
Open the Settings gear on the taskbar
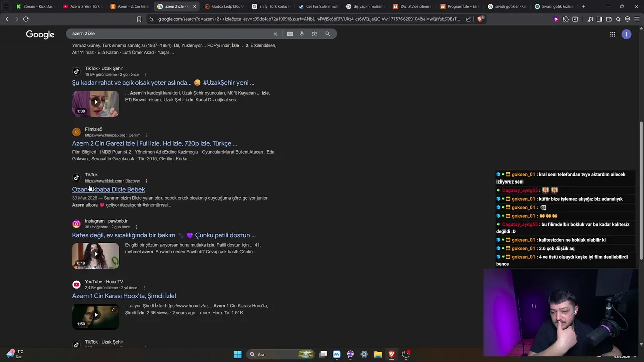click(364, 354)
